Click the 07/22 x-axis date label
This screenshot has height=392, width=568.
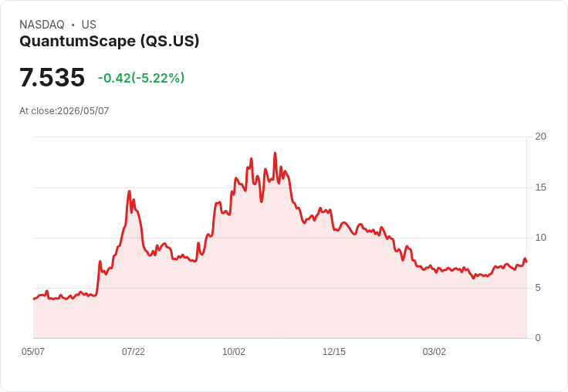[x=134, y=351]
